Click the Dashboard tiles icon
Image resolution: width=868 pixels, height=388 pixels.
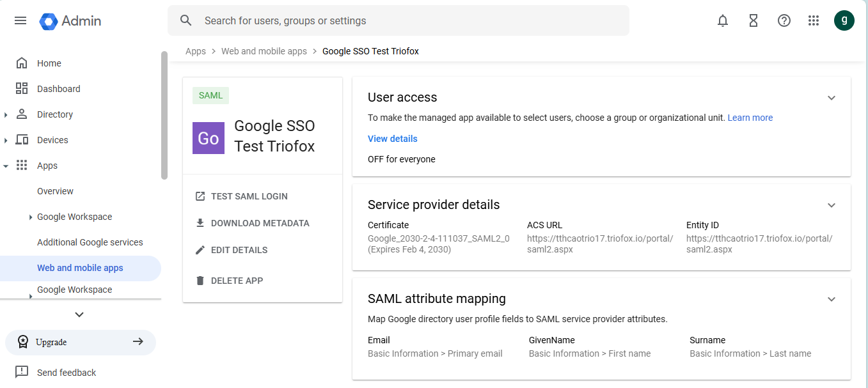click(x=22, y=89)
